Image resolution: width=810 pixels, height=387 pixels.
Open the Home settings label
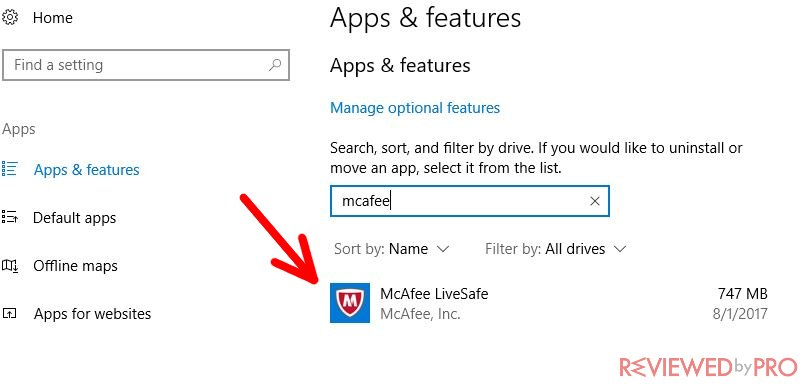pyautogui.click(x=53, y=18)
